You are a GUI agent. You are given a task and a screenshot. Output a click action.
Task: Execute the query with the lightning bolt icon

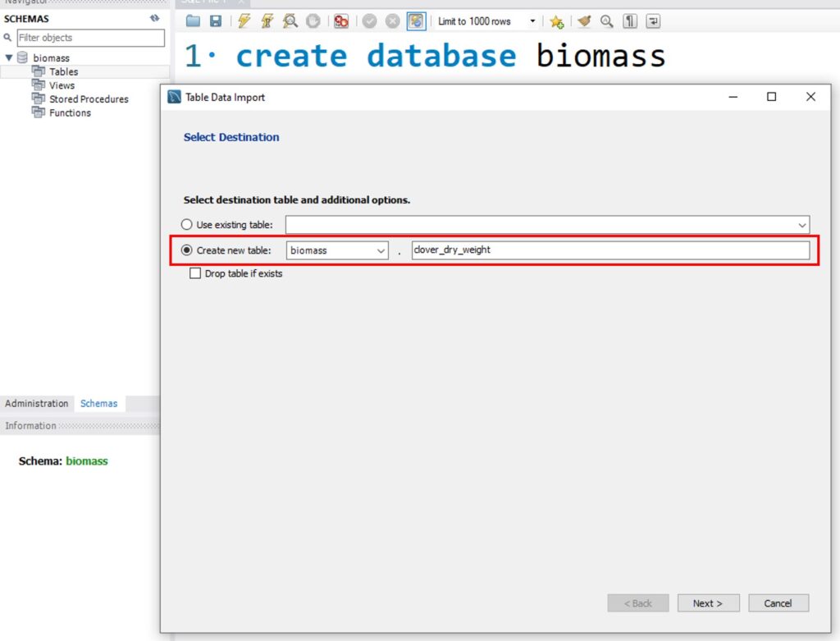click(x=244, y=21)
